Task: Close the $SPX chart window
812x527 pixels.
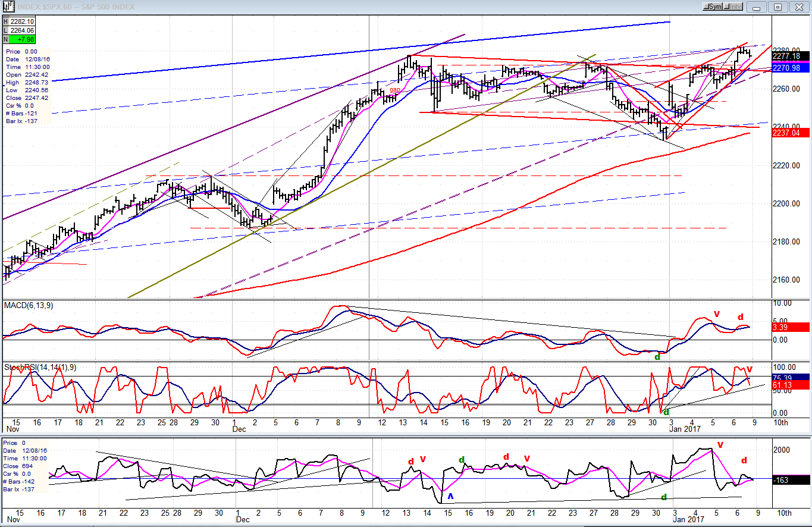Action: pyautogui.click(x=797, y=7)
